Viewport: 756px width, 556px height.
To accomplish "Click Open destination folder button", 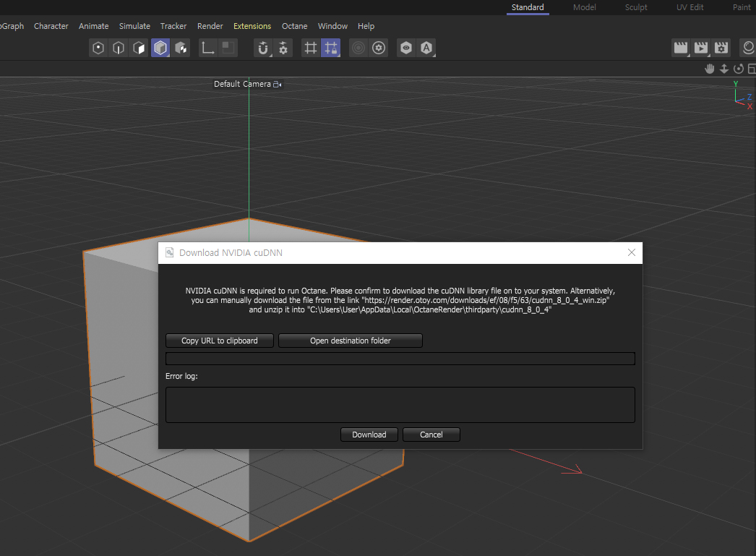I will 351,341.
